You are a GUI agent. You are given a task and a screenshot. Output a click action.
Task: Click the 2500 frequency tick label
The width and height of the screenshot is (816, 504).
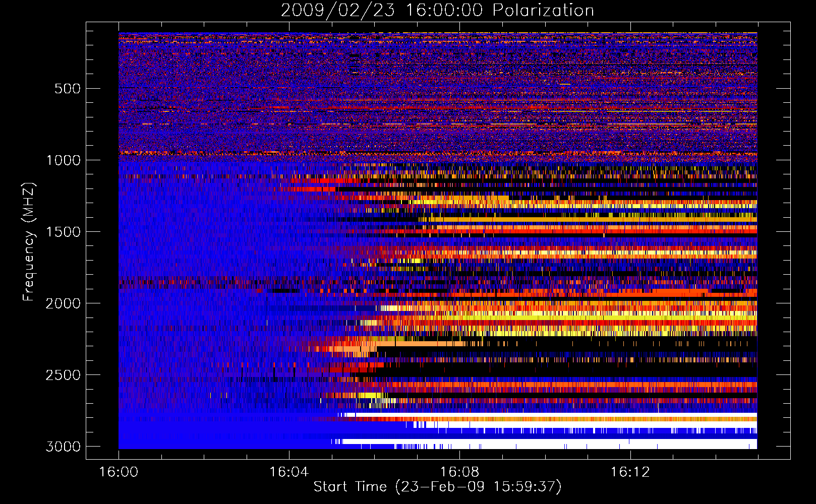tap(63, 375)
